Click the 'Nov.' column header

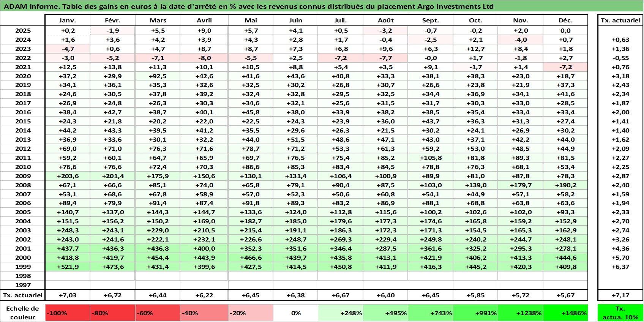coord(521,21)
